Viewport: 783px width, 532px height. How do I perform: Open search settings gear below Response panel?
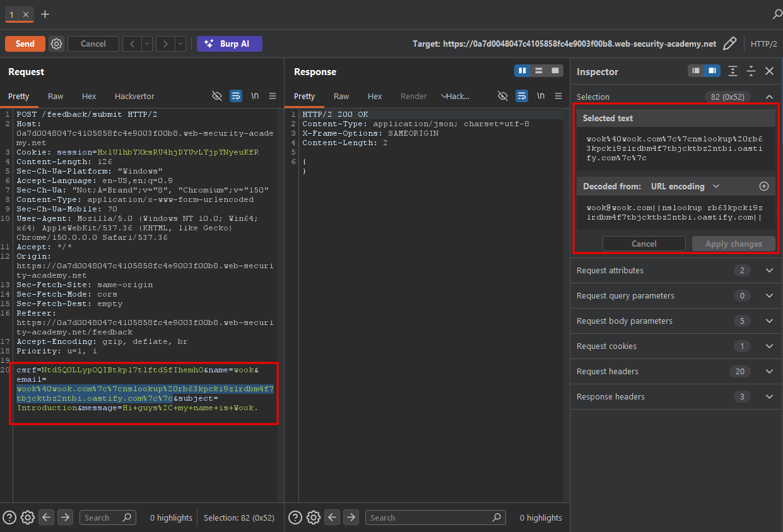(314, 517)
